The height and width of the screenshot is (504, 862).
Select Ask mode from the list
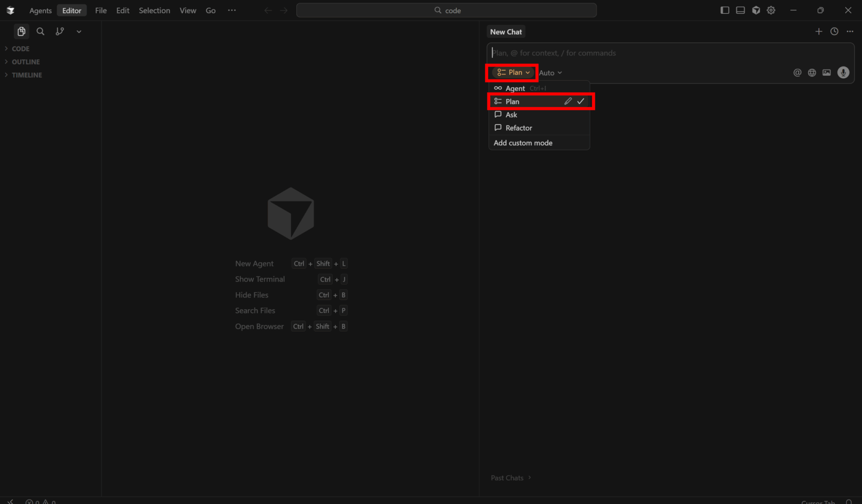[511, 115]
